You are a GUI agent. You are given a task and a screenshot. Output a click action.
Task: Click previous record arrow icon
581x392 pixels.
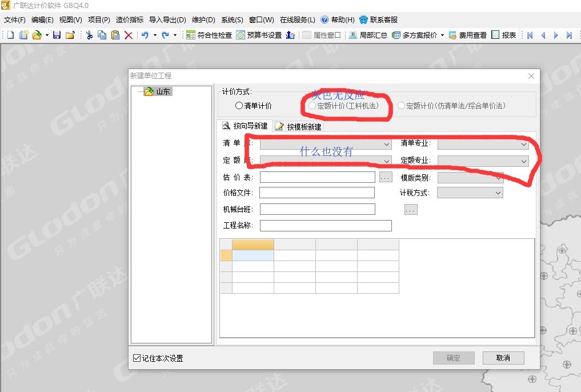coord(543,35)
